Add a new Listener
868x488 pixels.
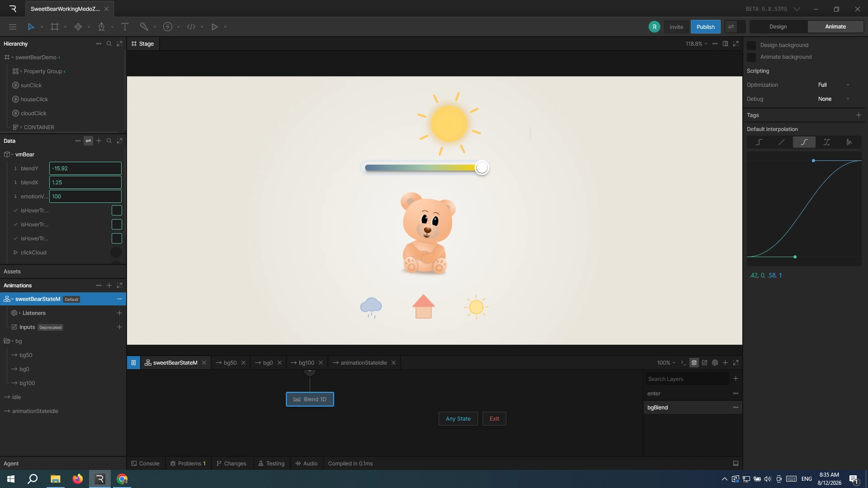(x=119, y=313)
